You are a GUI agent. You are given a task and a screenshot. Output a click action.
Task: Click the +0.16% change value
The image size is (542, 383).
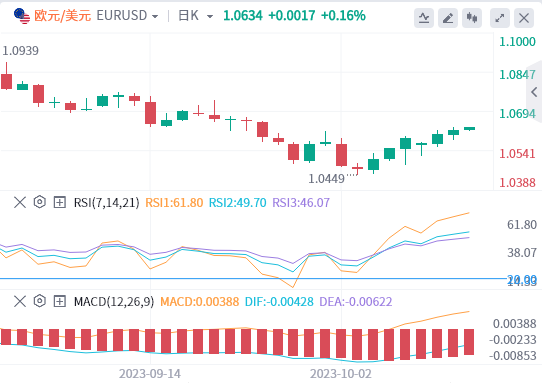coord(343,16)
